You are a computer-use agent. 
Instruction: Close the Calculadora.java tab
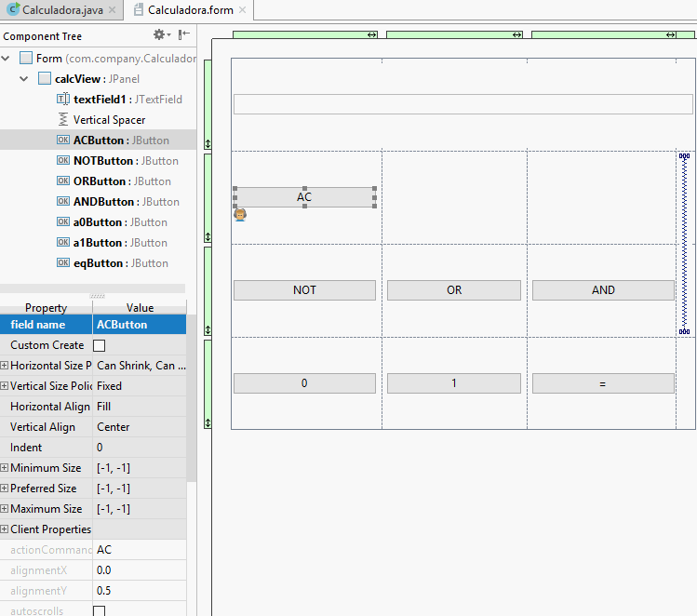(x=113, y=10)
